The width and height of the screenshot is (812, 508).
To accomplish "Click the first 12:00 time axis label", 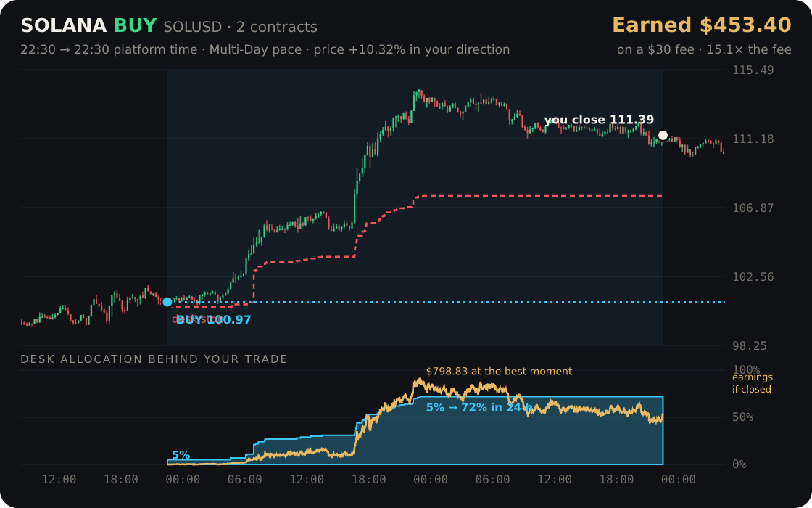I will click(x=59, y=480).
